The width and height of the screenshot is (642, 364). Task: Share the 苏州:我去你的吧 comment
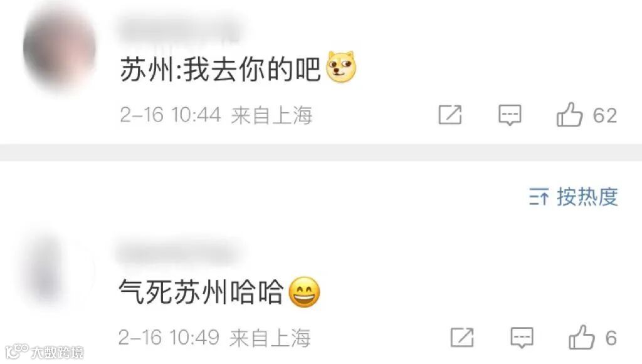point(450,115)
